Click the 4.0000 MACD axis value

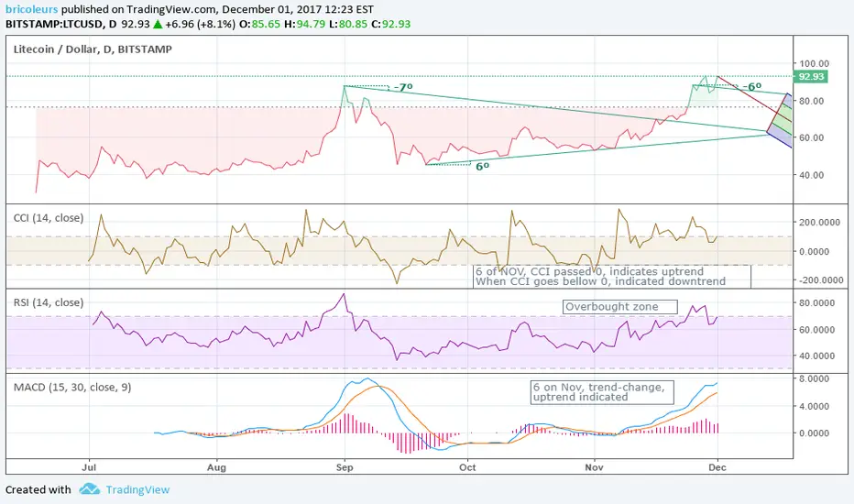(x=814, y=407)
